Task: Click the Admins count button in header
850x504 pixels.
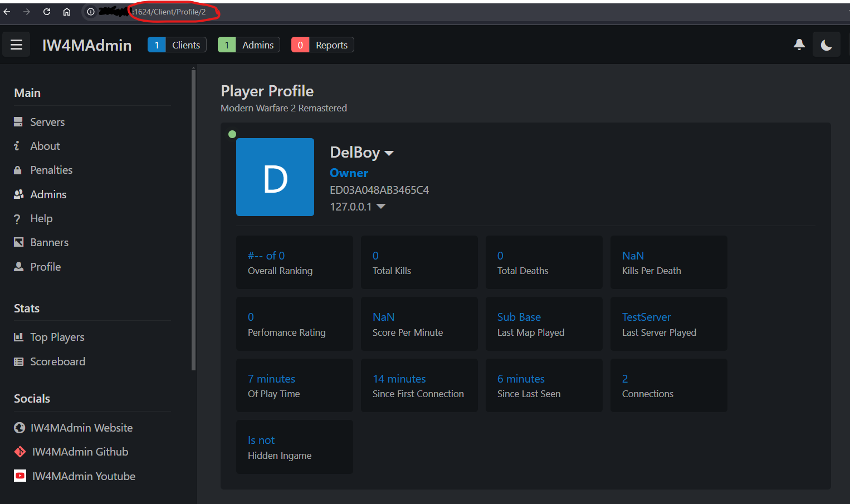Action: click(248, 45)
